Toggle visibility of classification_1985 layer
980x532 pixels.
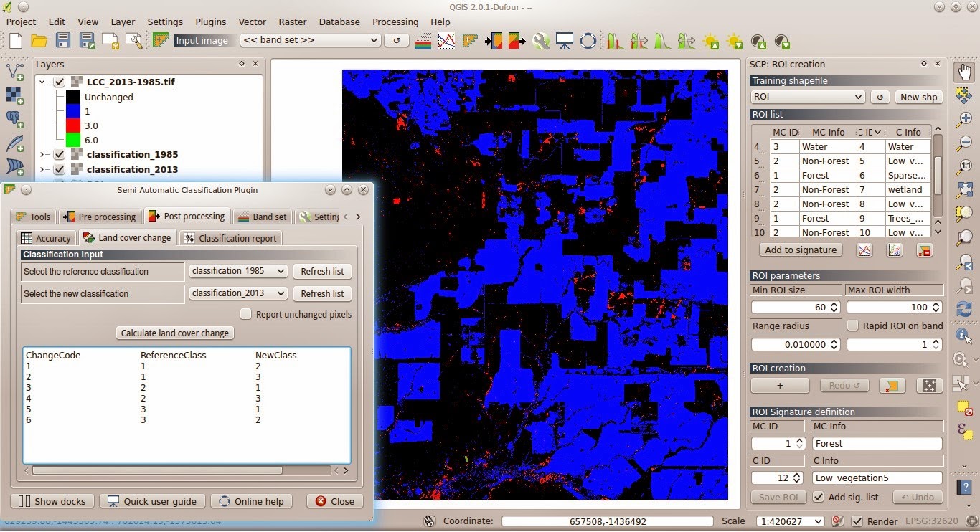[x=59, y=154]
